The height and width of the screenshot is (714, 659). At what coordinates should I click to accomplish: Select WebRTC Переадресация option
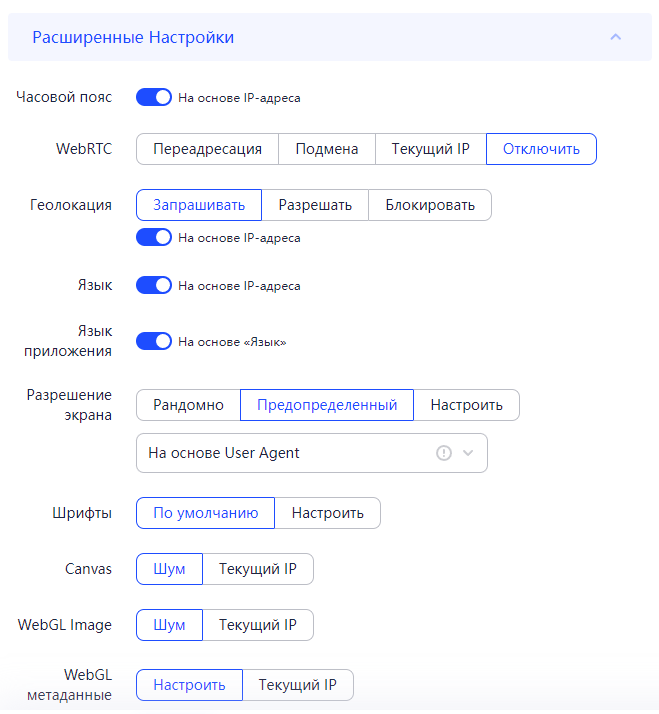pyautogui.click(x=207, y=149)
